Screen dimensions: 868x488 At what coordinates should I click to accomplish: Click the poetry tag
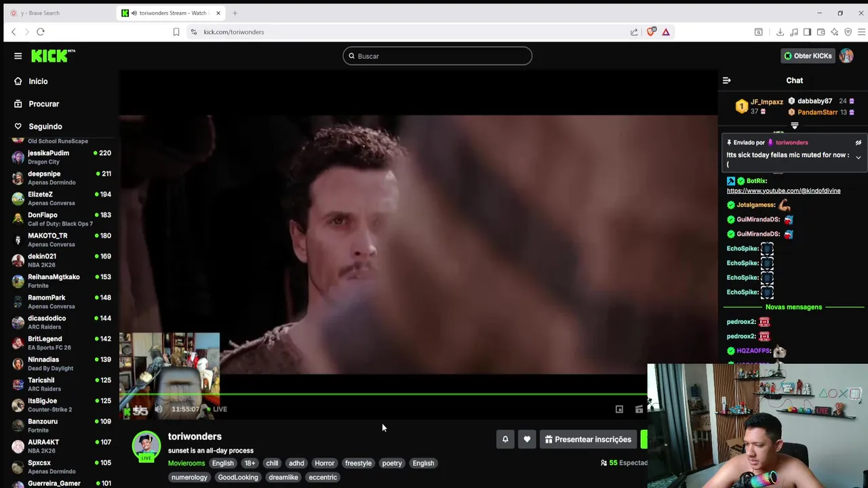(392, 464)
